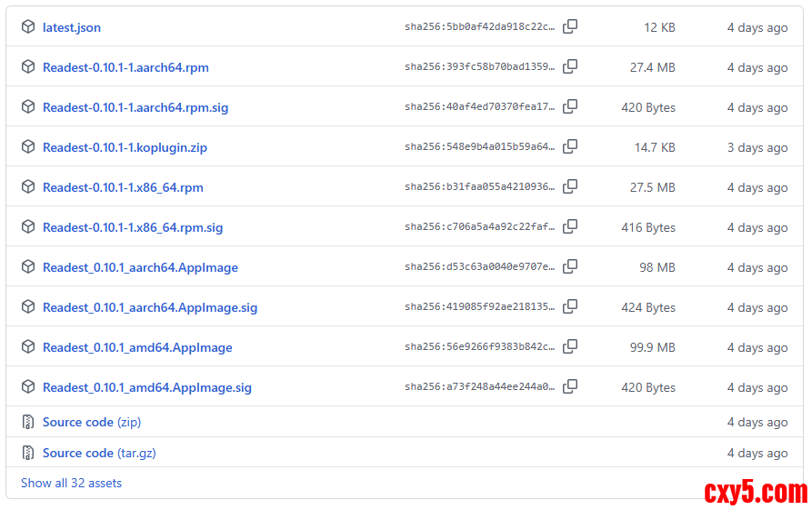Download Readest_0.10.1_aarch64.AppImage
The image size is (812, 510).
[140, 267]
